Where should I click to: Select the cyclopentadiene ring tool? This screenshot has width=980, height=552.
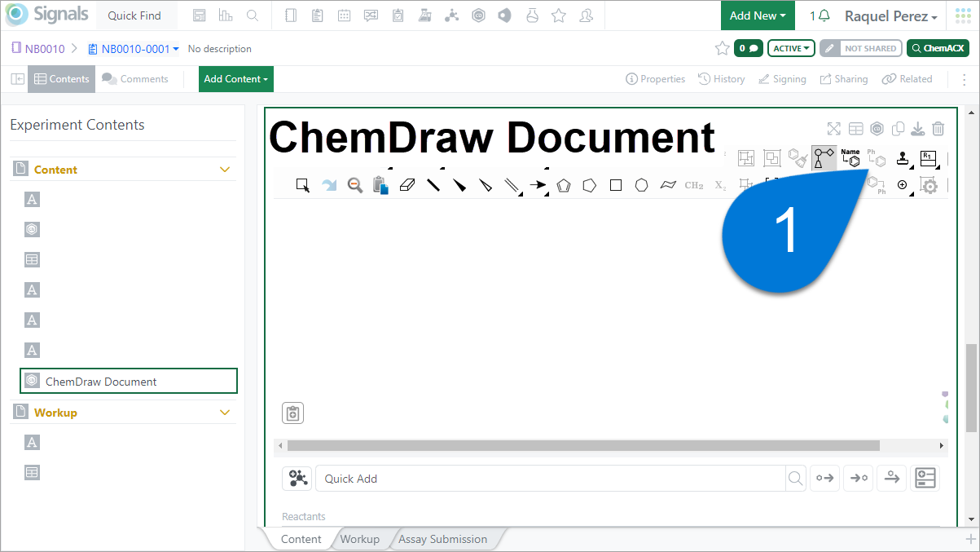coord(564,185)
